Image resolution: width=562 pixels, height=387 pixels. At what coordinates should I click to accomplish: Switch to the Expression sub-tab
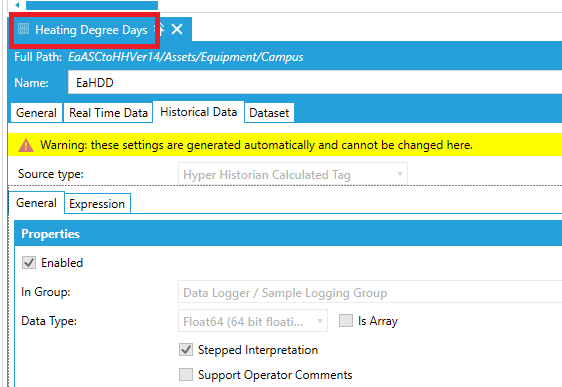97,204
